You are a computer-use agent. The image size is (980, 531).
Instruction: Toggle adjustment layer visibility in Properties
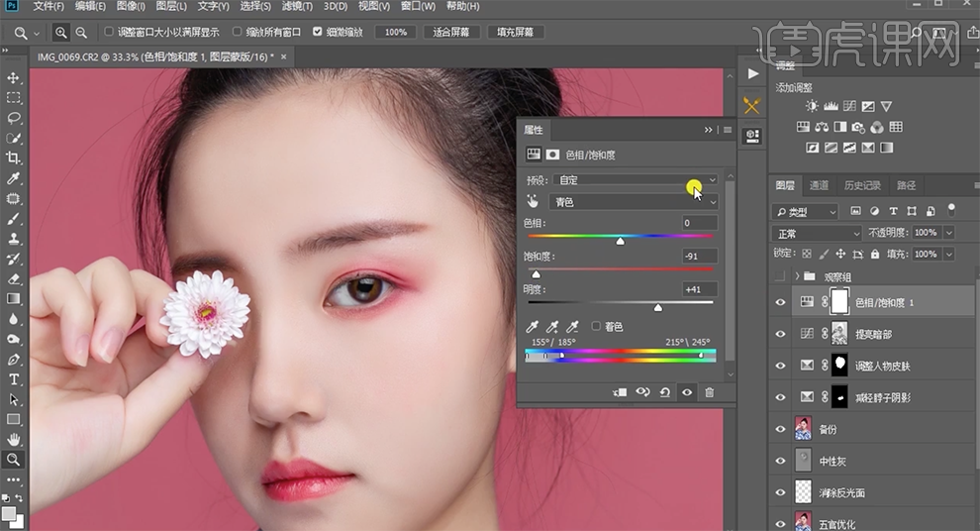tap(687, 392)
